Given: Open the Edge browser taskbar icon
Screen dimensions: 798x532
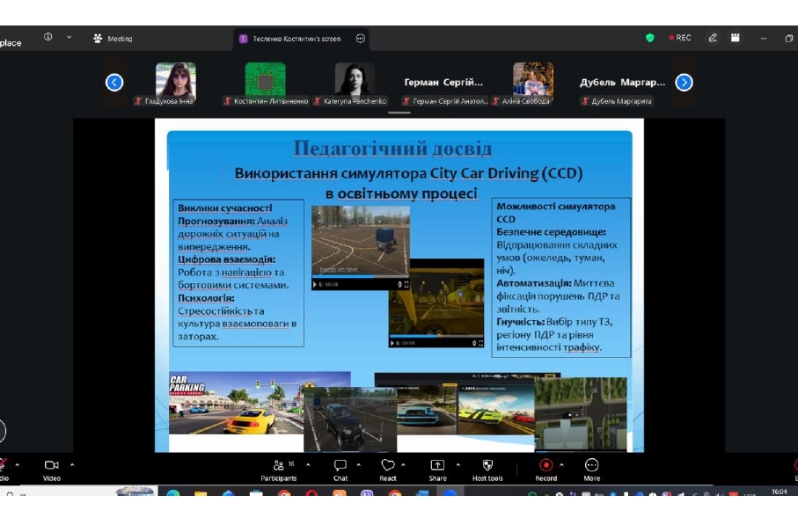Looking at the screenshot, I should (x=173, y=492).
